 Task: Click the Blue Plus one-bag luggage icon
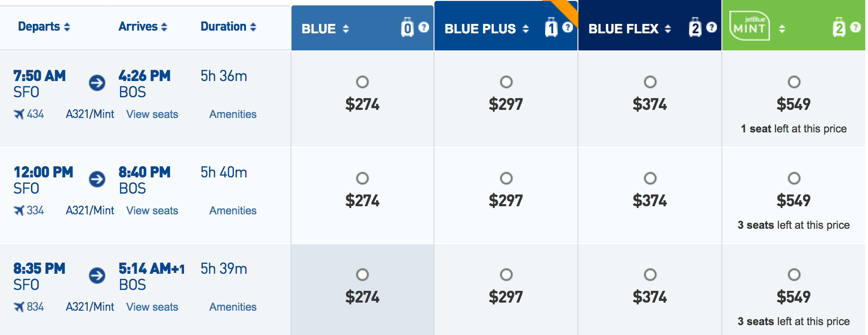[551, 27]
